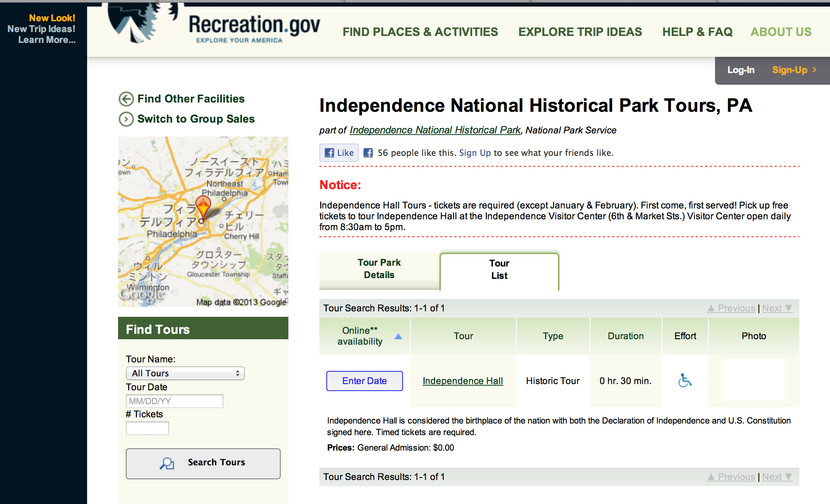Click the Enter Date button

[365, 381]
